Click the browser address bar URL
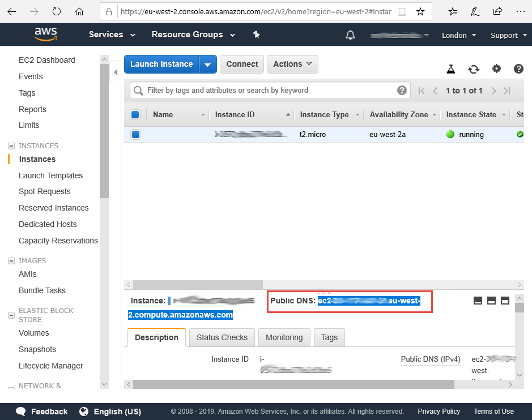 click(x=256, y=12)
